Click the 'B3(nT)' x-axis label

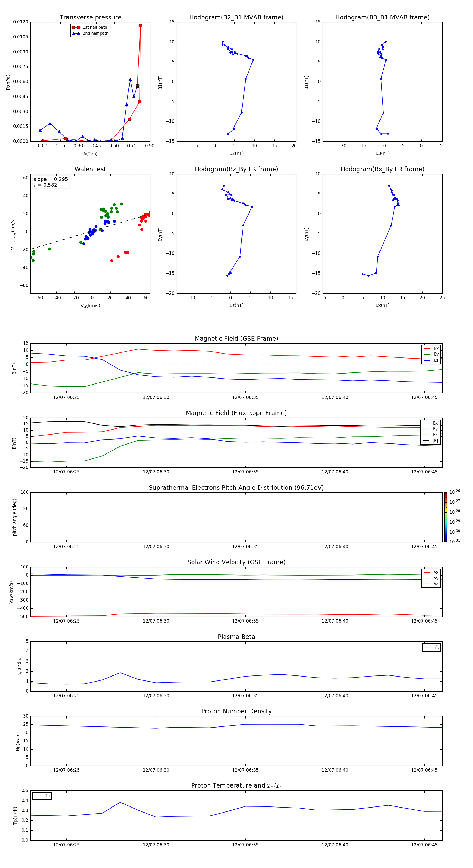[x=382, y=153]
